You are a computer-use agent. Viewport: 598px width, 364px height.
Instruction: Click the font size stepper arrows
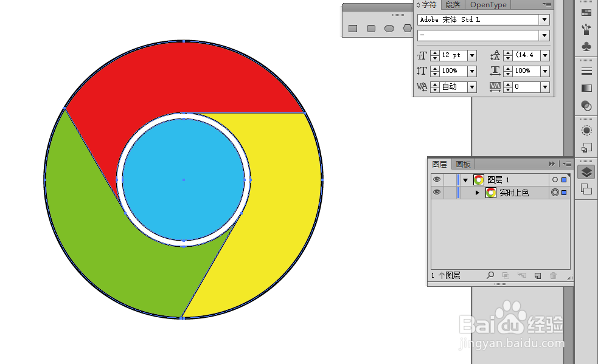(435, 56)
